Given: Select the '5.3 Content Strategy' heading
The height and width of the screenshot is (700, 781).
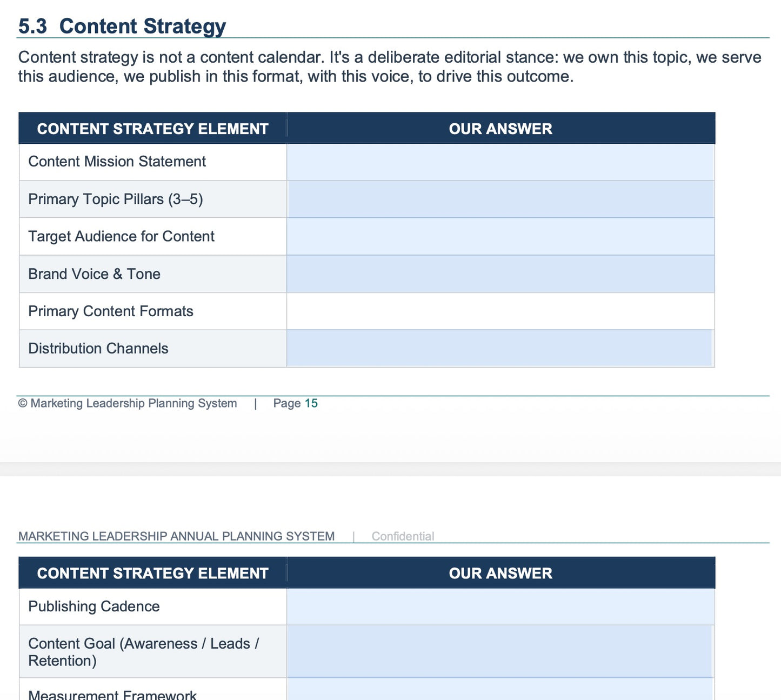Looking at the screenshot, I should [122, 26].
